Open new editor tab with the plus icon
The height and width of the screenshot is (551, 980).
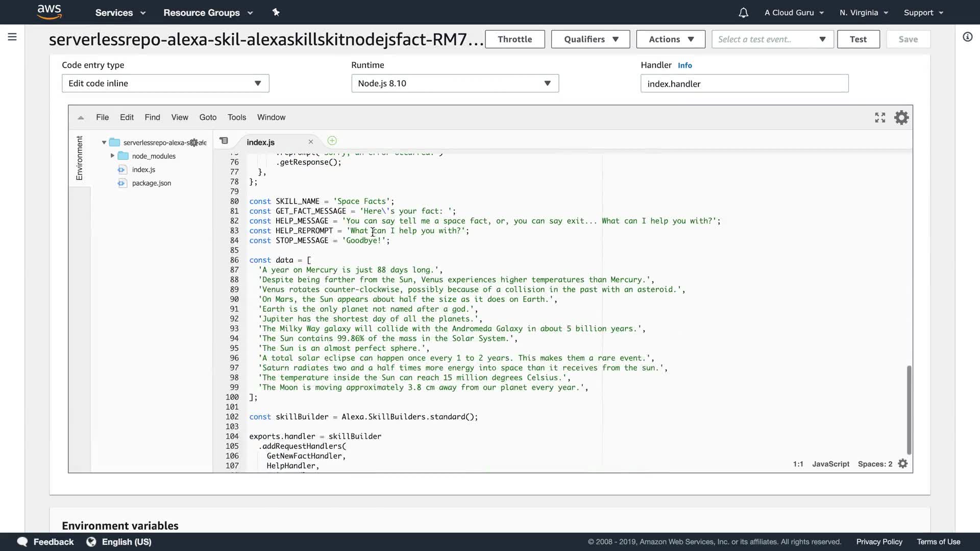[x=332, y=141]
